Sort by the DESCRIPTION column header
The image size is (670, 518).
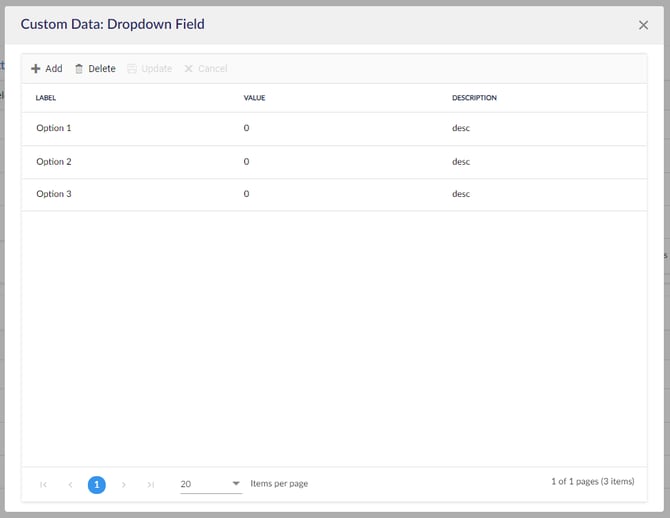(x=474, y=98)
